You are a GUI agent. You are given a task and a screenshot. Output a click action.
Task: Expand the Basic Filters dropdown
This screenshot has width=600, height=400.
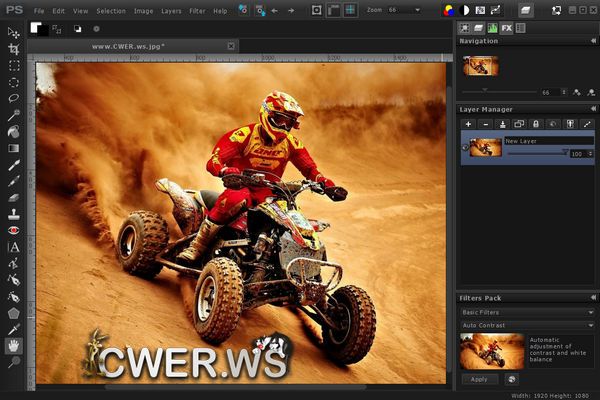(x=526, y=312)
